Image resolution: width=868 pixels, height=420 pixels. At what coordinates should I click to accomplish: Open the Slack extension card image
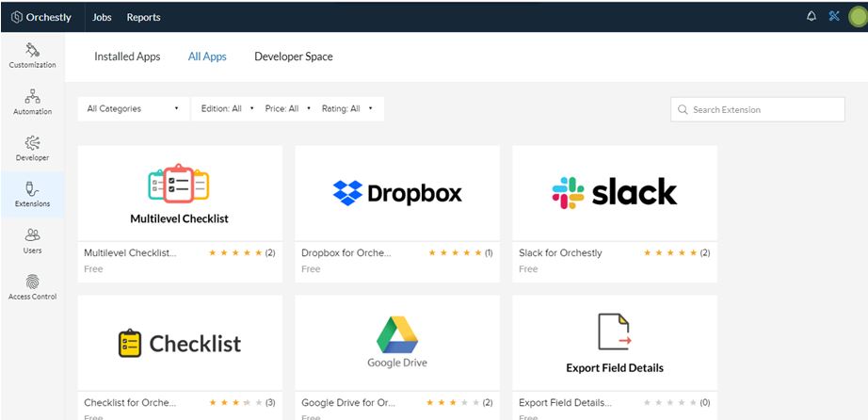[x=615, y=193]
